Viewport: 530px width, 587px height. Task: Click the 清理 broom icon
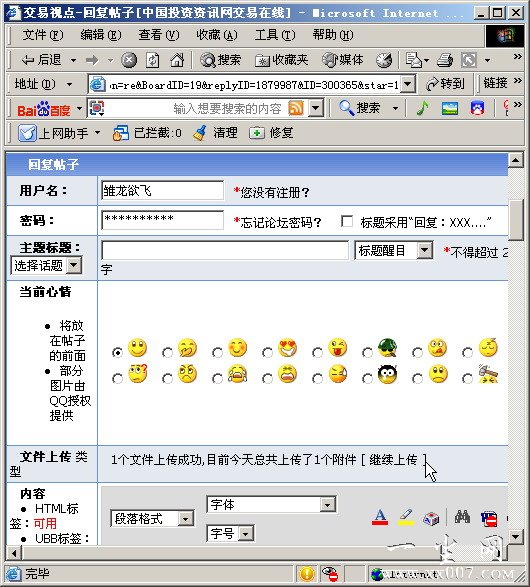coord(200,133)
